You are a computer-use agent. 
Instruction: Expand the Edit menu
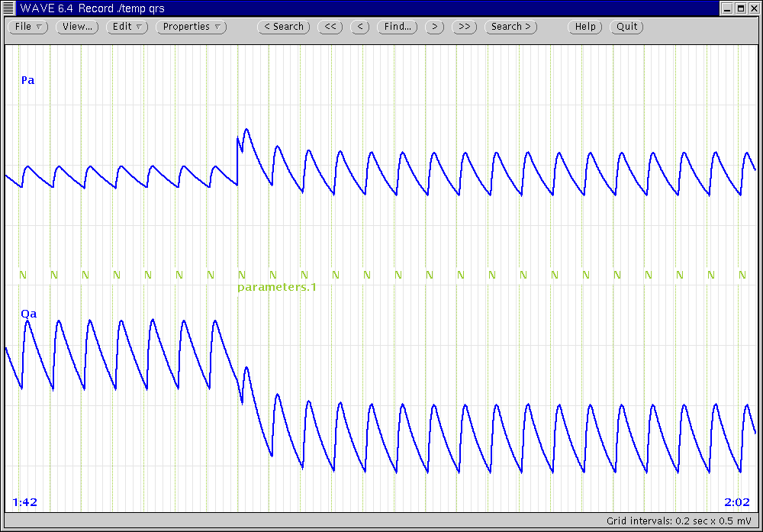pos(126,27)
